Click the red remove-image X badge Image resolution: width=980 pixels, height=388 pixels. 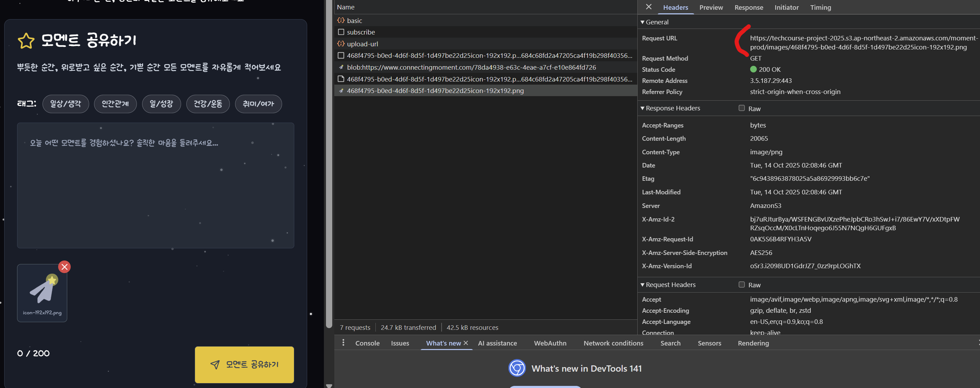tap(64, 267)
